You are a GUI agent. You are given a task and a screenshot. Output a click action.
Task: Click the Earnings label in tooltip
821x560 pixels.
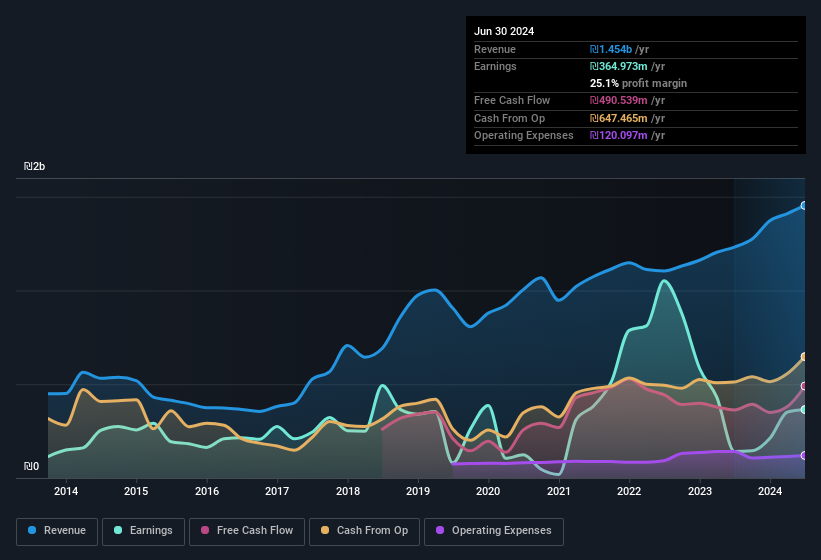click(495, 66)
